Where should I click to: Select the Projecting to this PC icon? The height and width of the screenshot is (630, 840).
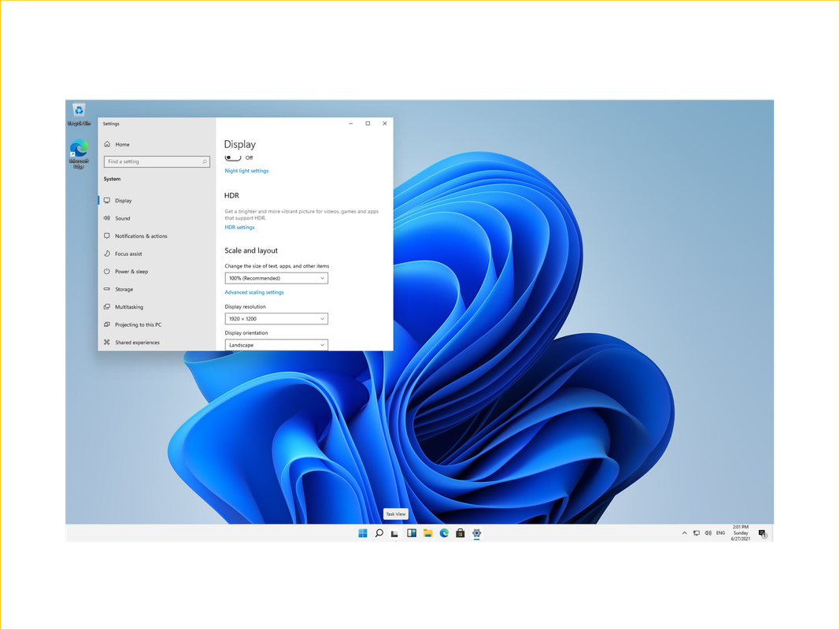pyautogui.click(x=107, y=324)
